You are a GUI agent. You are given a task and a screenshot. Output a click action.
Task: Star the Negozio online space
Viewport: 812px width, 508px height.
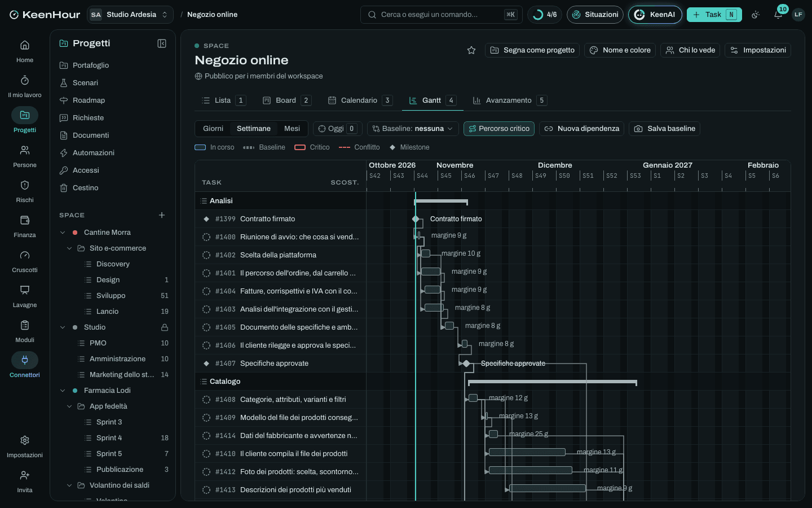pyautogui.click(x=471, y=50)
